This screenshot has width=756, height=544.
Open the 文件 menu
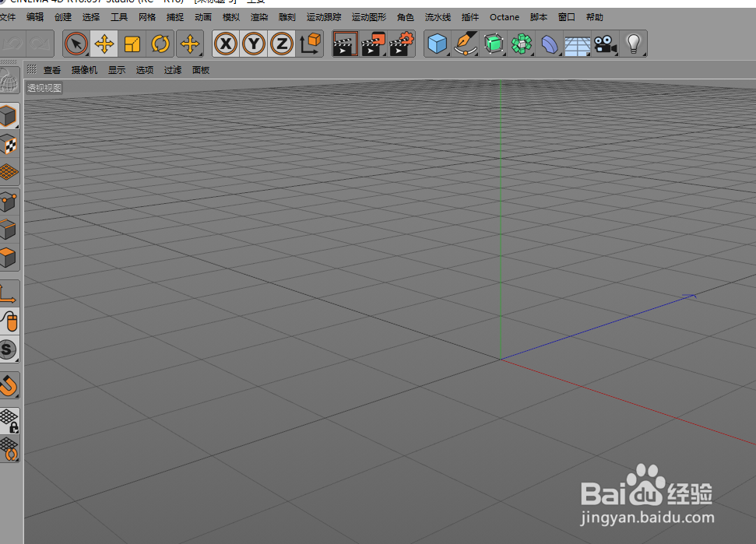click(8, 17)
